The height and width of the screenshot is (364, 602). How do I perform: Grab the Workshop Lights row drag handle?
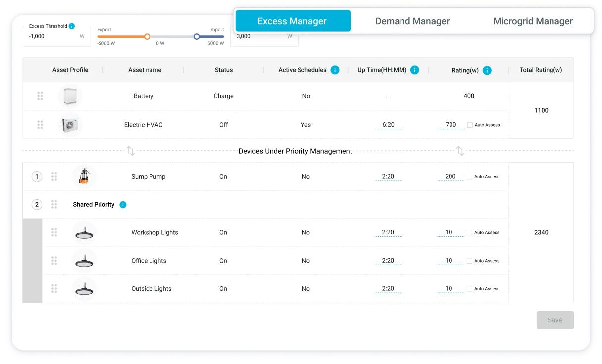pyautogui.click(x=54, y=232)
